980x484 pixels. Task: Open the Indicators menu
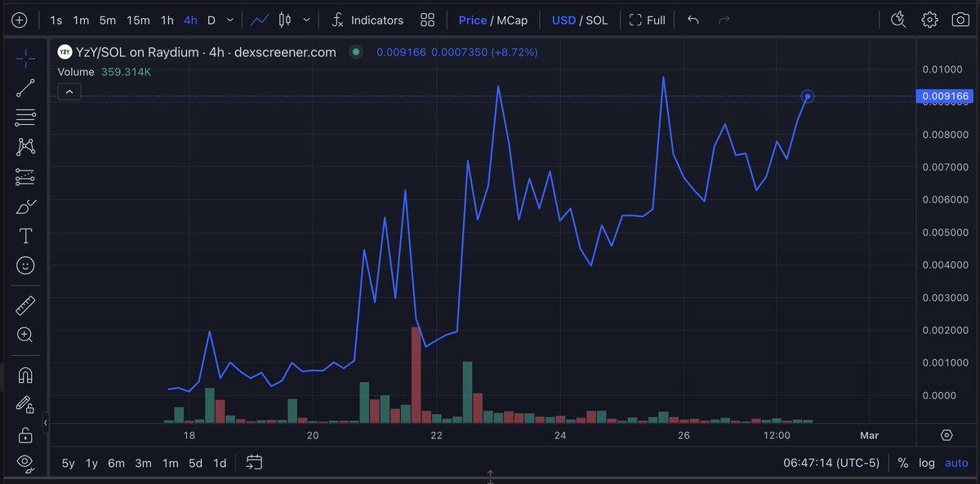click(367, 20)
